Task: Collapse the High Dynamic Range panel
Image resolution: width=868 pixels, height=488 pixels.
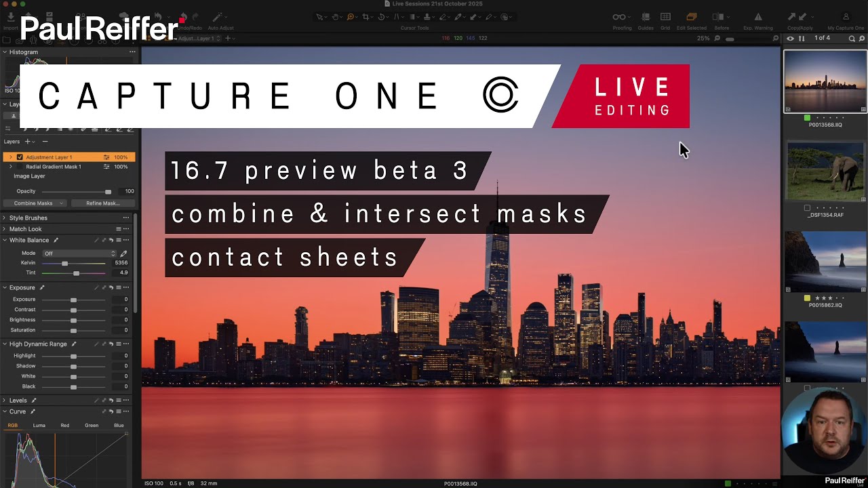Action: coord(5,344)
